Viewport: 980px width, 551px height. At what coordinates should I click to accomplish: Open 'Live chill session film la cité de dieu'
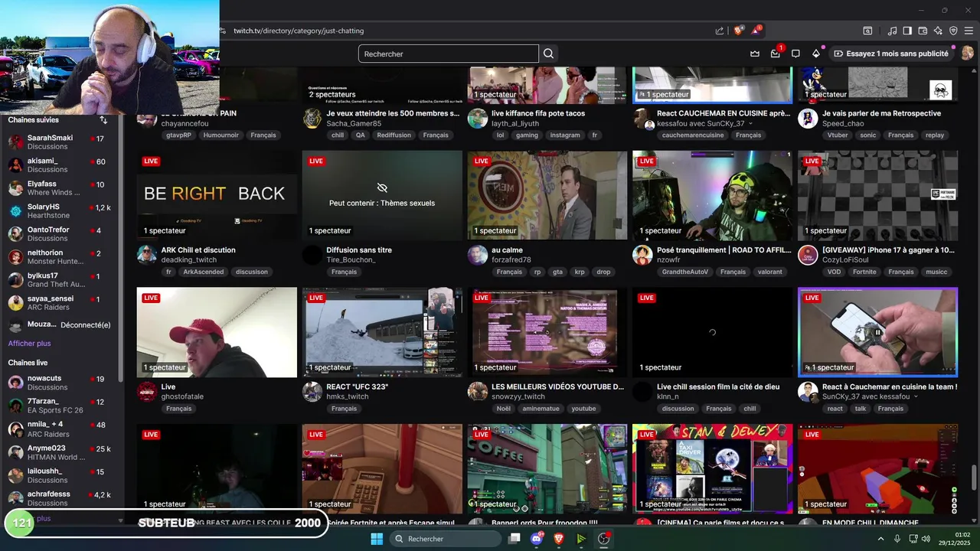pos(718,387)
